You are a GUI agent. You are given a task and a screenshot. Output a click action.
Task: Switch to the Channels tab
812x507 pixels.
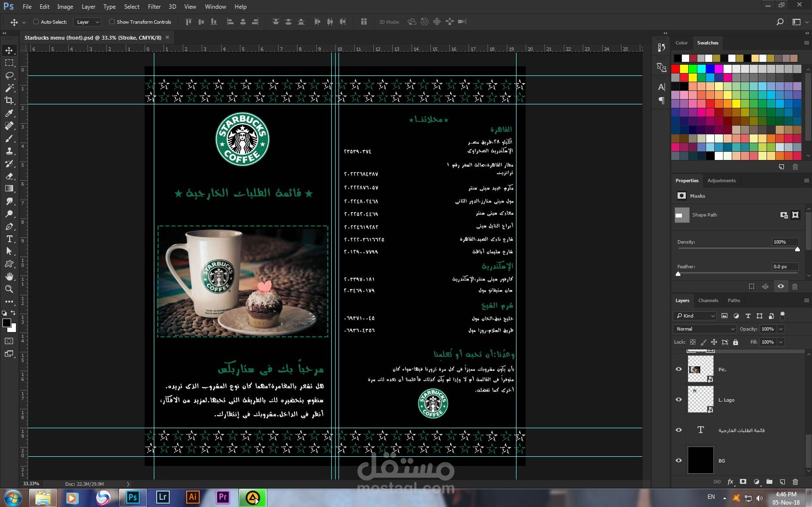click(708, 301)
